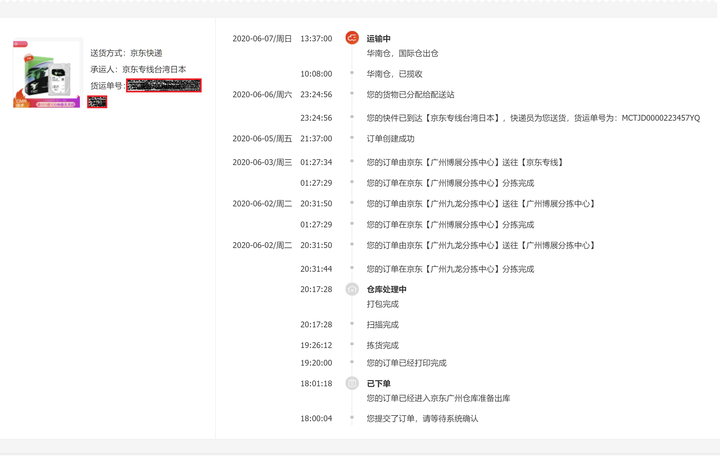Click the timeline dot beside 华南仓，已揽收

point(352,73)
